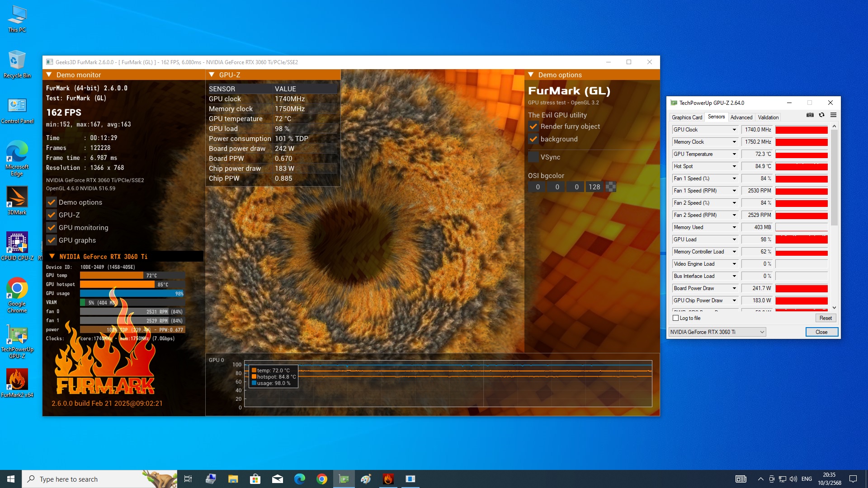The width and height of the screenshot is (868, 488).
Task: Switch to Validation tab
Action: point(768,117)
